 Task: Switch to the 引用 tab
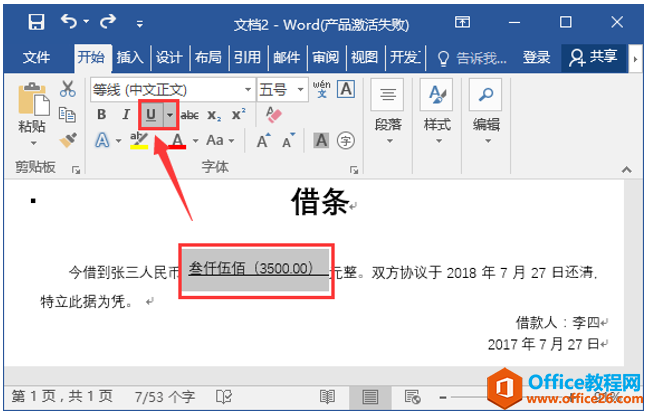coord(247,57)
